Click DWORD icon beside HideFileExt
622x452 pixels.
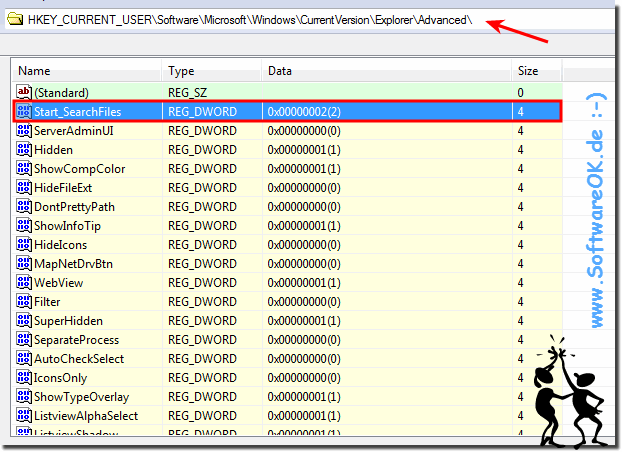coord(24,188)
